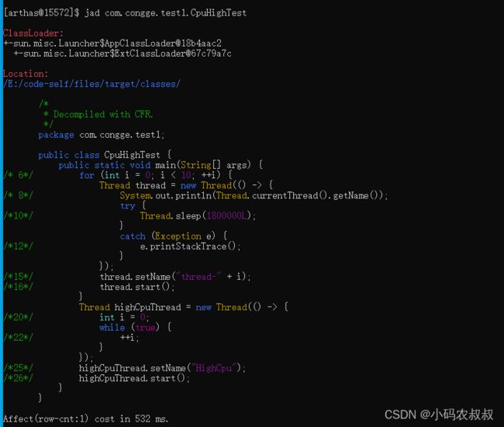
Task: Click the Location heading label
Action: [26, 74]
